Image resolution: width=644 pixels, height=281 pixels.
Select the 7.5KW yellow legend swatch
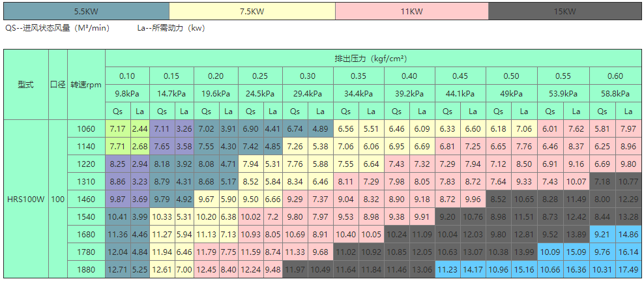pyautogui.click(x=252, y=11)
